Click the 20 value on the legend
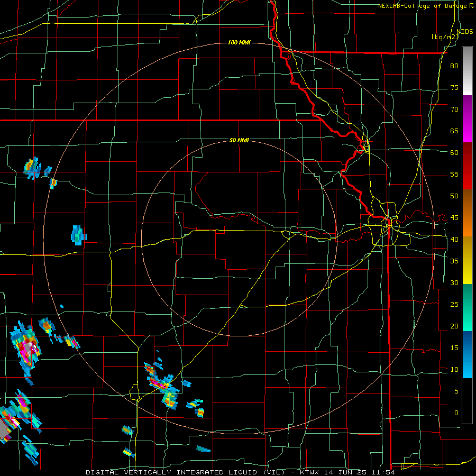The height and width of the screenshot is (476, 476). [454, 326]
